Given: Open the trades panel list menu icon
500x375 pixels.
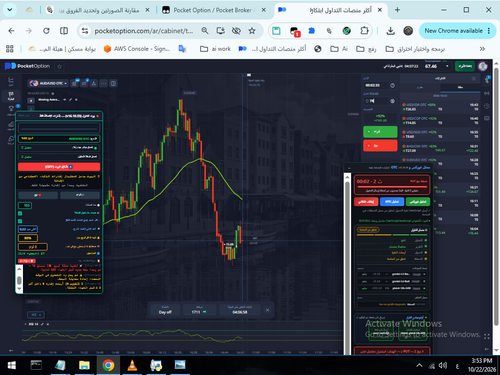Looking at the screenshot, I should point(473,79).
